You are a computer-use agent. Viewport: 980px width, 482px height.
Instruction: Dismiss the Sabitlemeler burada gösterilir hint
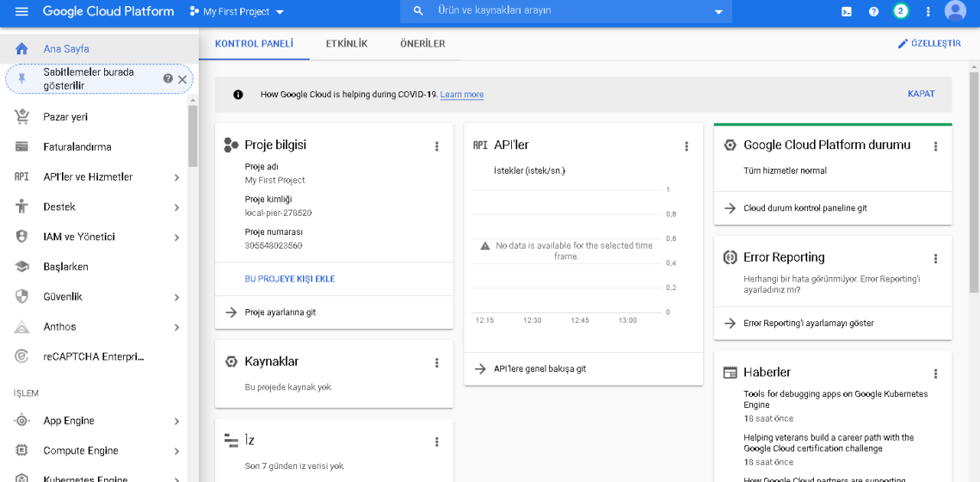pyautogui.click(x=182, y=79)
